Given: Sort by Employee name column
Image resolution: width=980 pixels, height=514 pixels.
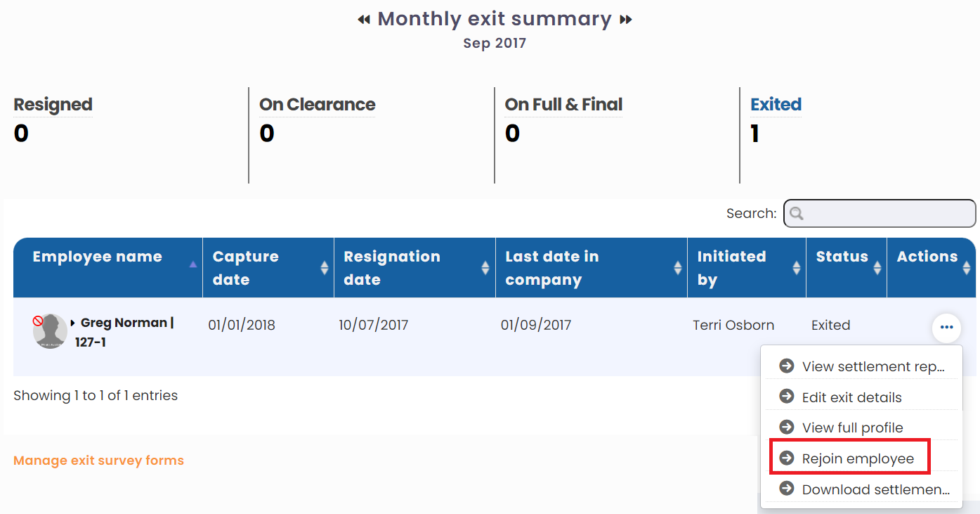Looking at the screenshot, I should click(x=107, y=267).
